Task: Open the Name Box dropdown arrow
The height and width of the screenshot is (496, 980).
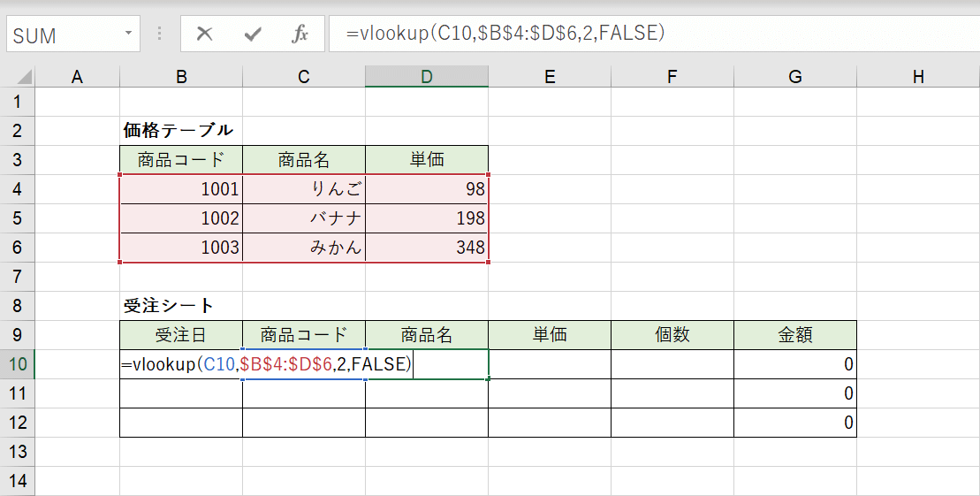Action: pos(128,33)
